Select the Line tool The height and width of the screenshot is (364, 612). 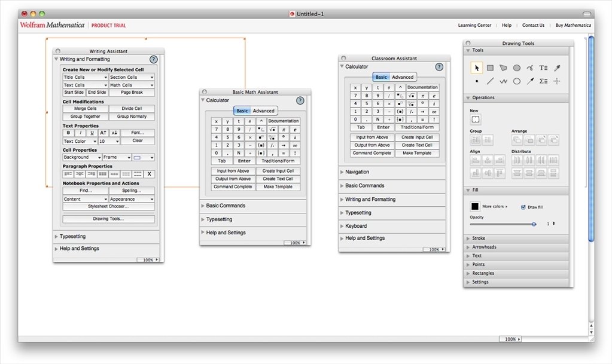pyautogui.click(x=490, y=81)
